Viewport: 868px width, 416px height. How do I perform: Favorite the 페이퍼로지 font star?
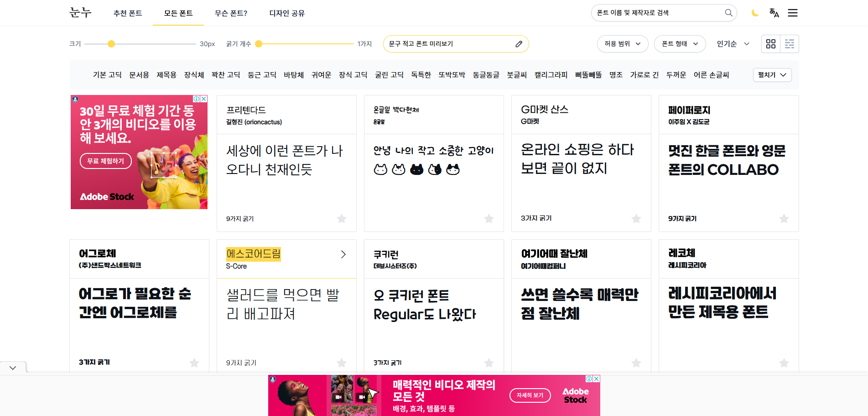[x=784, y=219]
